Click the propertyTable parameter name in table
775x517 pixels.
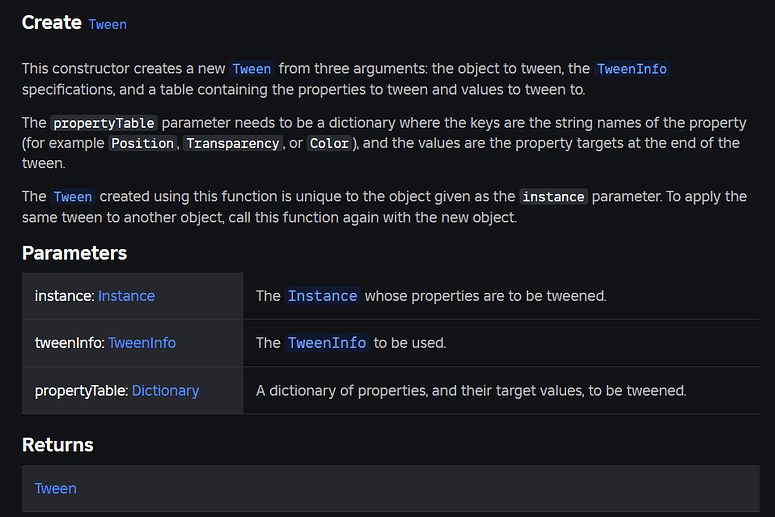82,391
